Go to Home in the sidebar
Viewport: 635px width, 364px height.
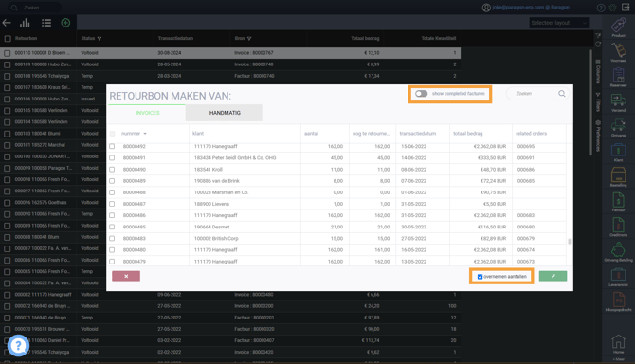618,344
